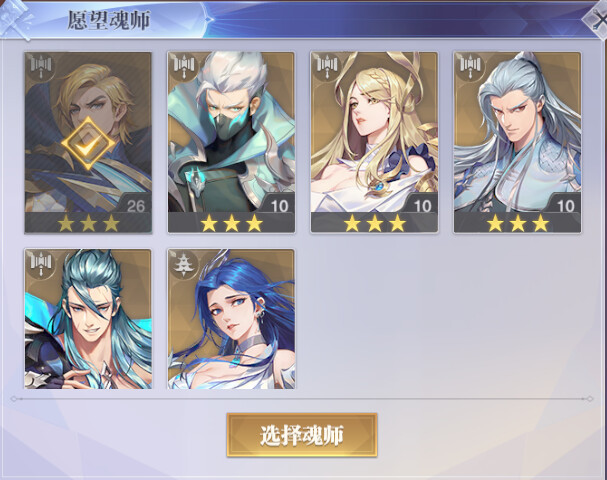Screen dimensions: 607x480
Task: Click the 选择魂师 confirm button
Action: tap(302, 435)
